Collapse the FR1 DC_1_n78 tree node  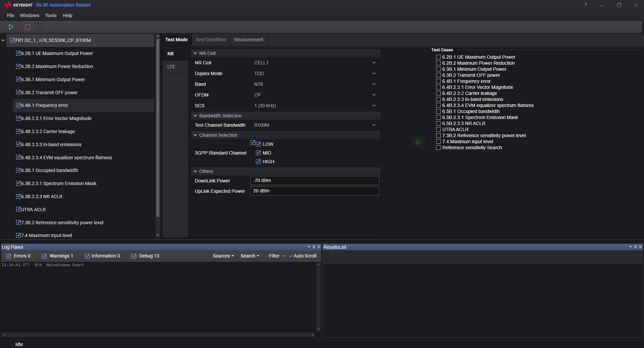point(3,40)
